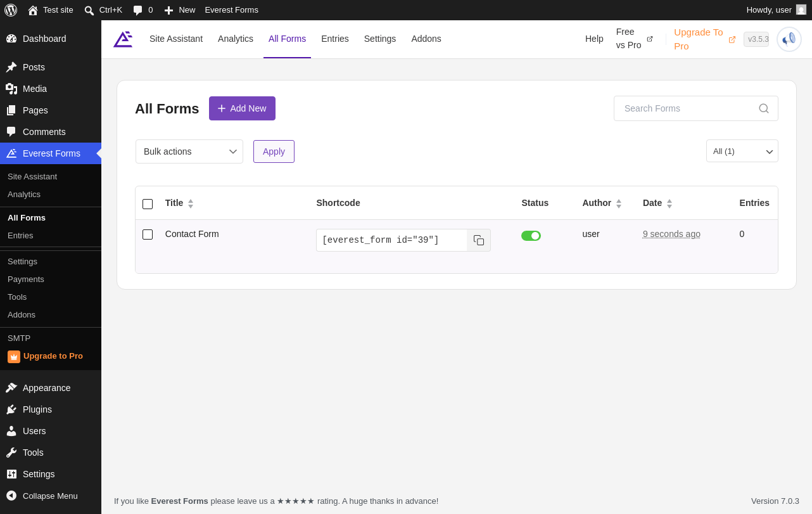Click the five-star rating link in footer
The height and width of the screenshot is (514, 812).
pos(296,501)
